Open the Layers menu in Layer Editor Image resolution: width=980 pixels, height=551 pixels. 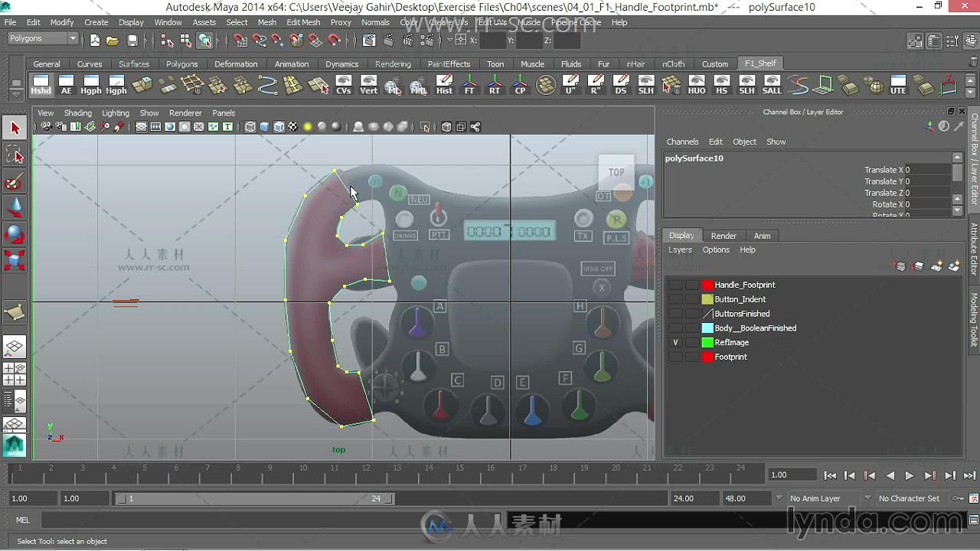(x=680, y=249)
